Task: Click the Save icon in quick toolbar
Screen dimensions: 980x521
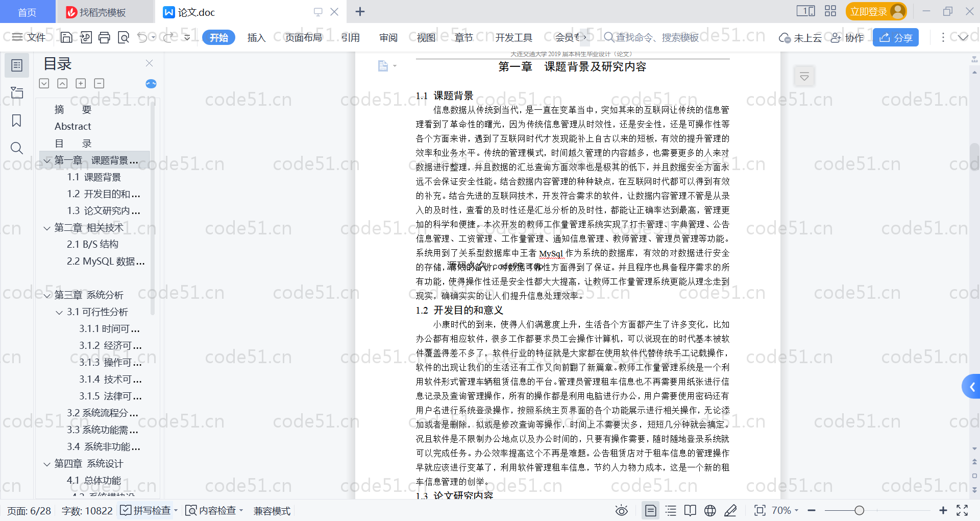Action: [66, 37]
